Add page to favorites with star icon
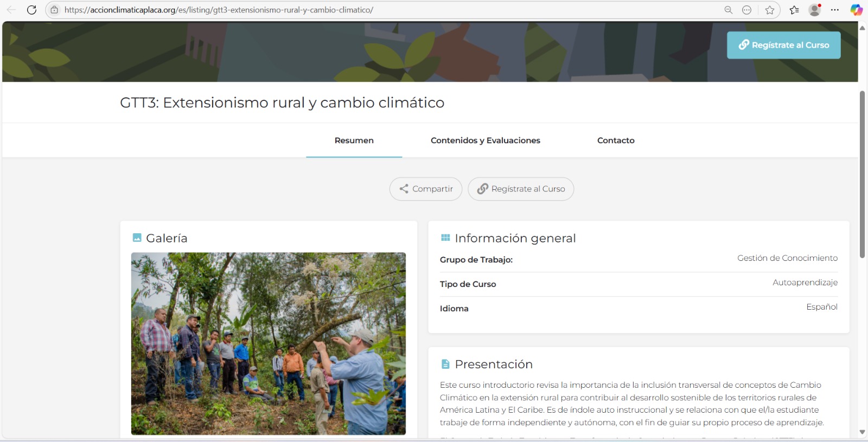 [x=769, y=10]
